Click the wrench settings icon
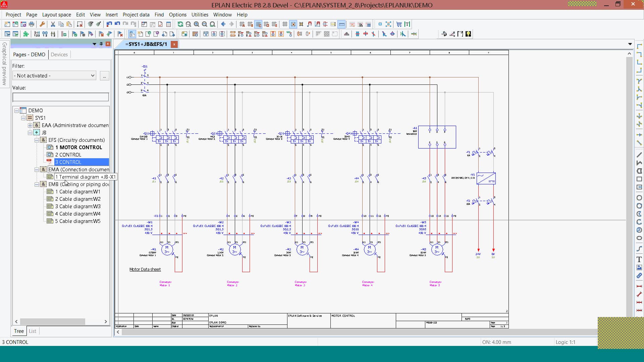Viewport: 644px width, 362px height. click(42, 24)
